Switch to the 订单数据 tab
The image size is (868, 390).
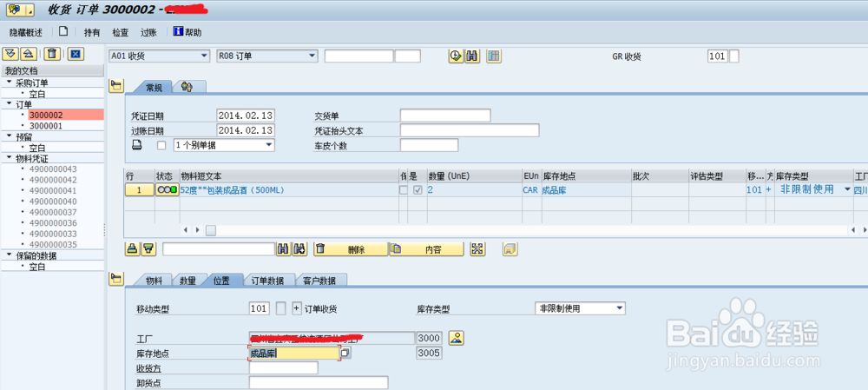267,281
